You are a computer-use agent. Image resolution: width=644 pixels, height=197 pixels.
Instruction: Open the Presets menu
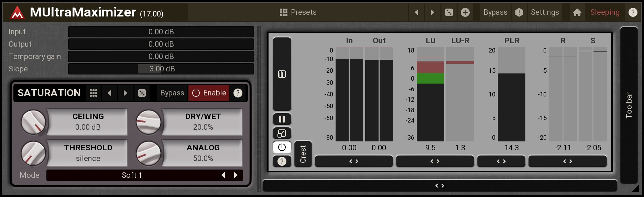(x=298, y=12)
